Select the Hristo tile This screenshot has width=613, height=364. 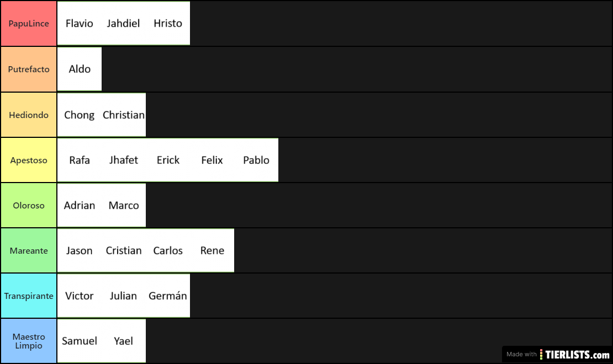pyautogui.click(x=168, y=23)
